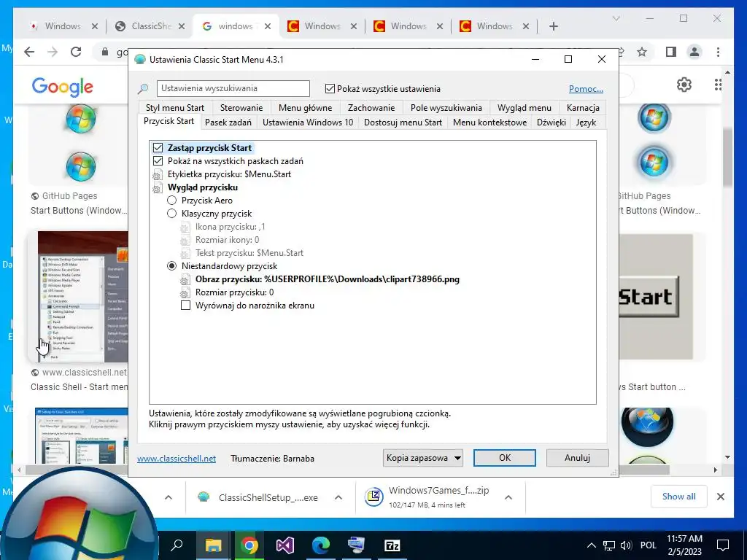Viewport: 747px width, 560px height.
Task: Expand Windows7Games zip download options chevron
Action: coord(508,497)
